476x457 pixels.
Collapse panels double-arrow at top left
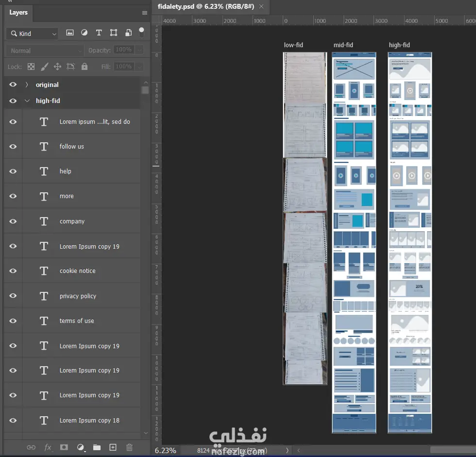[10, 1]
